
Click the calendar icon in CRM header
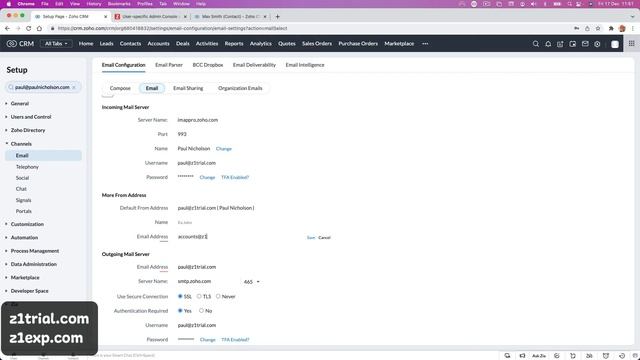coord(572,44)
